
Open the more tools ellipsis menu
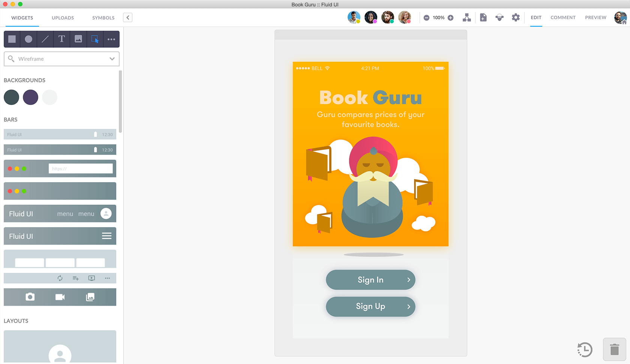pos(111,39)
